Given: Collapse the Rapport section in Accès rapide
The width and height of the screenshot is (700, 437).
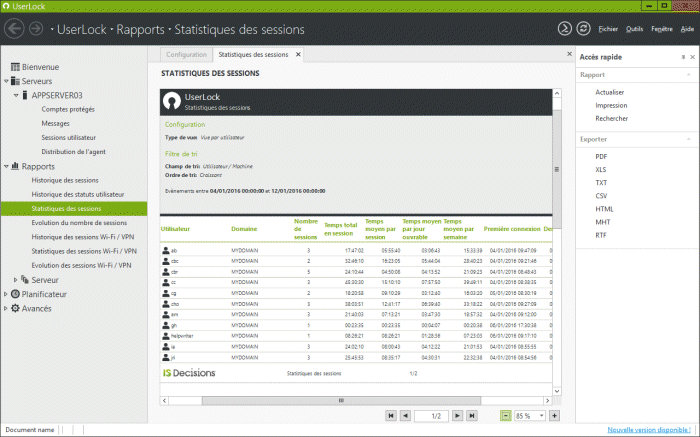Looking at the screenshot, I should click(x=689, y=75).
